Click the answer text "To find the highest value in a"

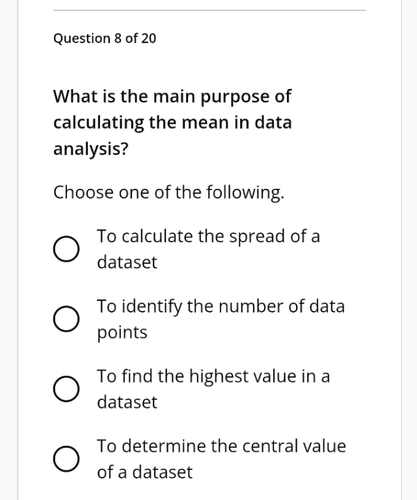click(213, 376)
